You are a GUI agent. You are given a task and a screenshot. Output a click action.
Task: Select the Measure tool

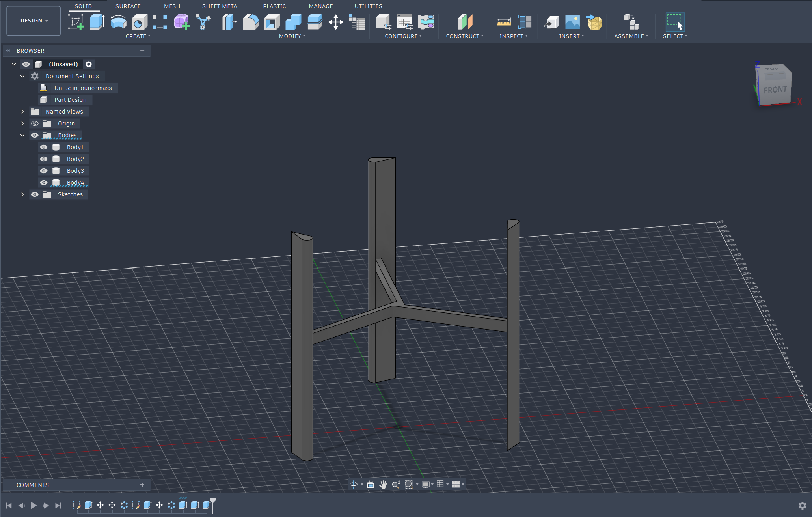coord(504,22)
